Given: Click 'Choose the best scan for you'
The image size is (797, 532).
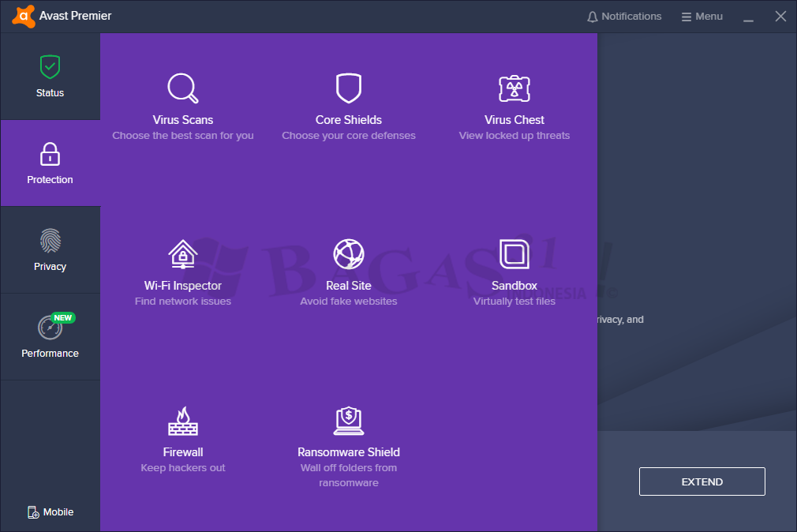Looking at the screenshot, I should tap(183, 136).
